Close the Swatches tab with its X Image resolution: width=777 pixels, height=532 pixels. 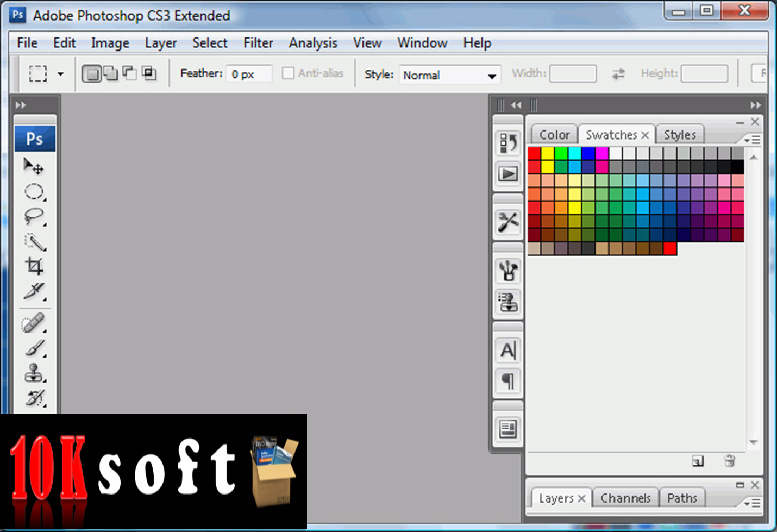pyautogui.click(x=645, y=135)
